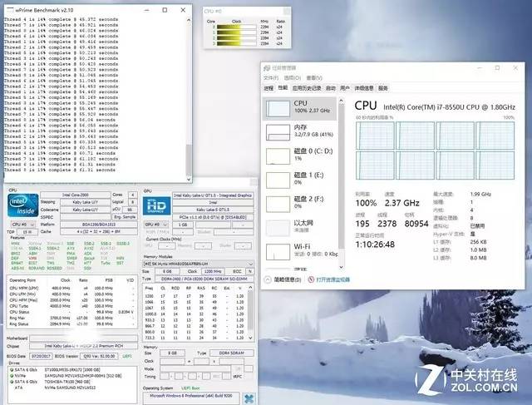This screenshot has width=532, height=405.
Task: Open the 打开资源监视器 link
Action: tap(332, 279)
